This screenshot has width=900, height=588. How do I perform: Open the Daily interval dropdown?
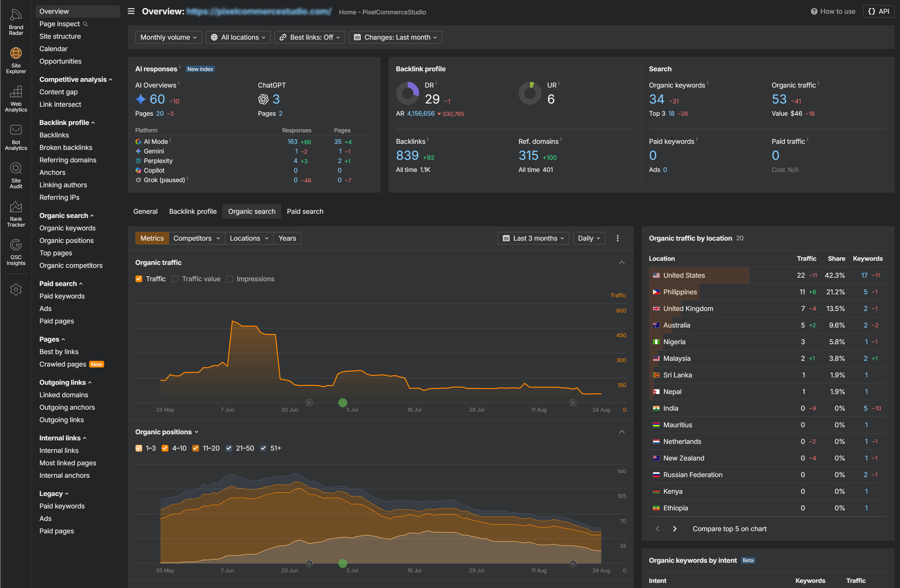(589, 238)
